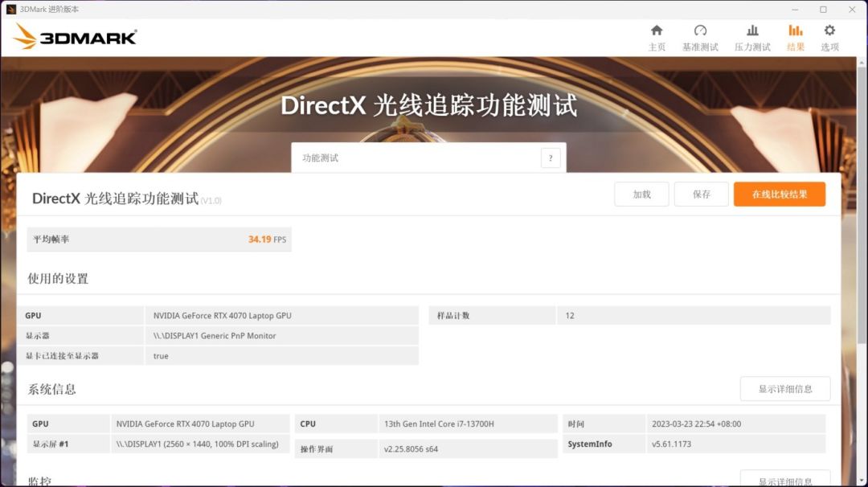Click the 使用的设置 section heading
Viewport: 868px width, 487px height.
58,278
